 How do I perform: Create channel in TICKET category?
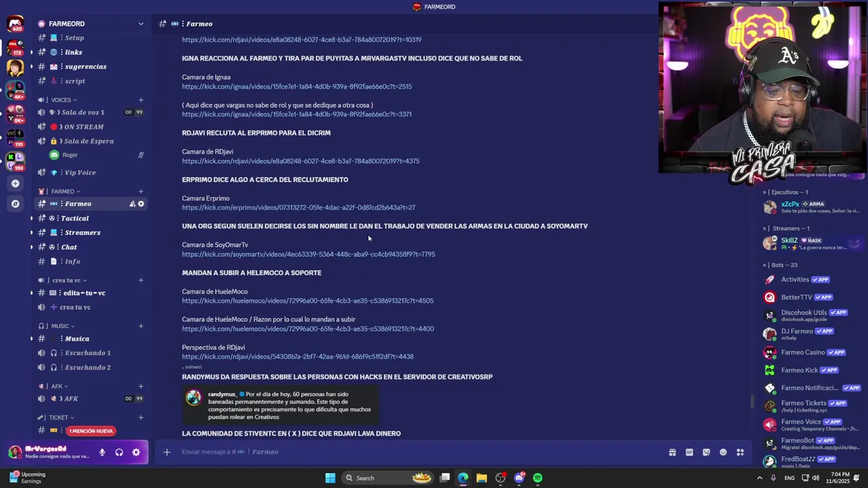(141, 417)
